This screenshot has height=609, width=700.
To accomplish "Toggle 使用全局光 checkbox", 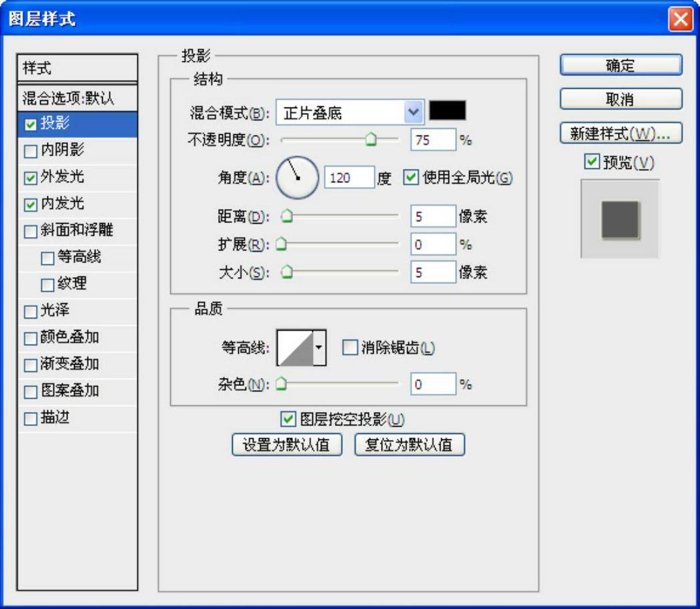I will pyautogui.click(x=411, y=178).
